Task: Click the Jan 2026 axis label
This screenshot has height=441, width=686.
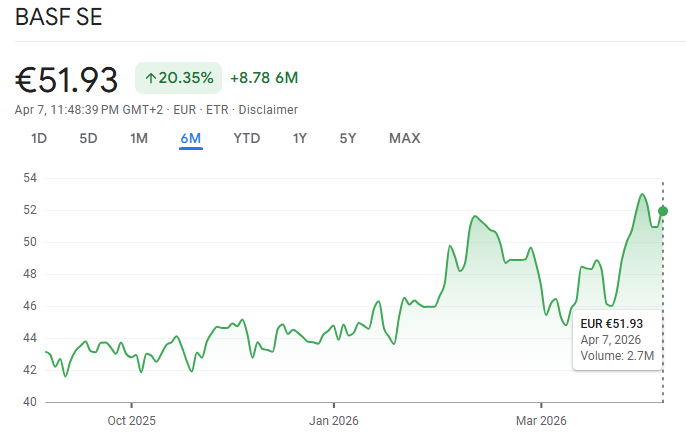Action: click(334, 420)
